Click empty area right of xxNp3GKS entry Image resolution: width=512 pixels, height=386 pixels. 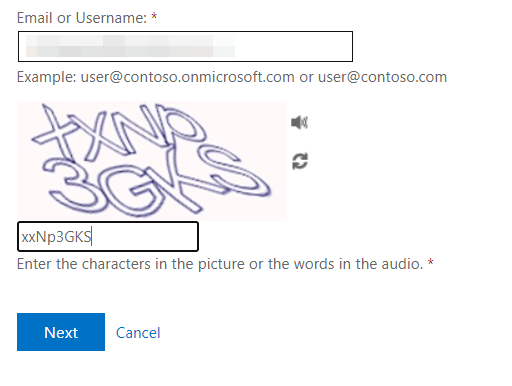click(x=145, y=237)
